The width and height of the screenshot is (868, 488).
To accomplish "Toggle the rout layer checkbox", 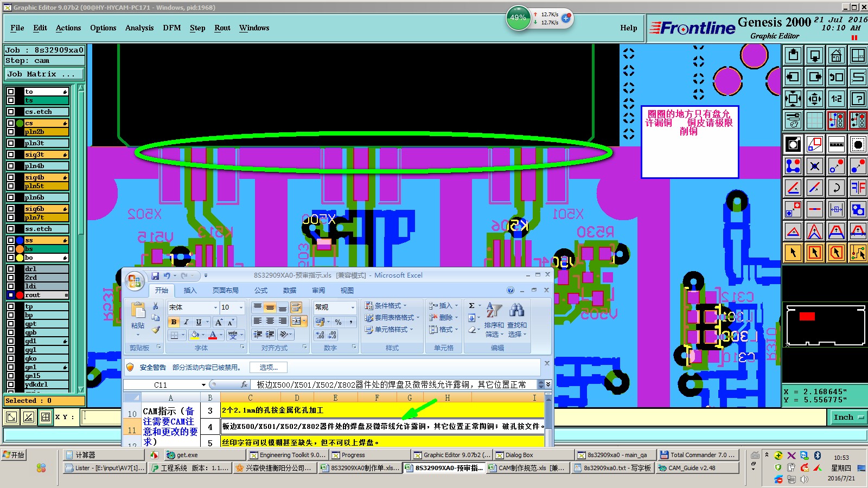I will click(11, 295).
